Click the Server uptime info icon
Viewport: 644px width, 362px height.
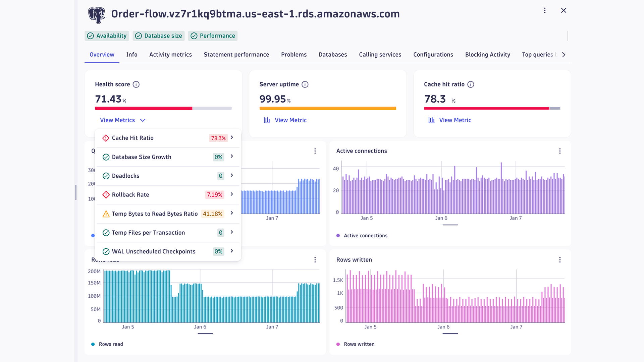[305, 84]
